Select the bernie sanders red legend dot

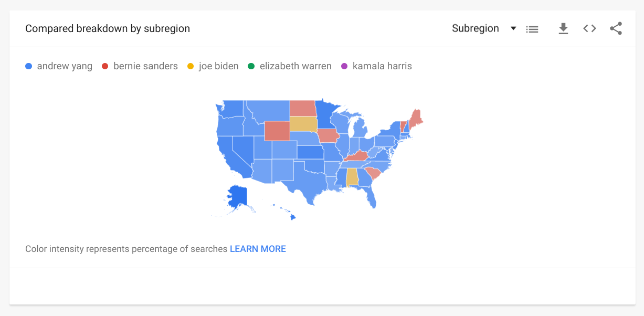click(x=105, y=66)
